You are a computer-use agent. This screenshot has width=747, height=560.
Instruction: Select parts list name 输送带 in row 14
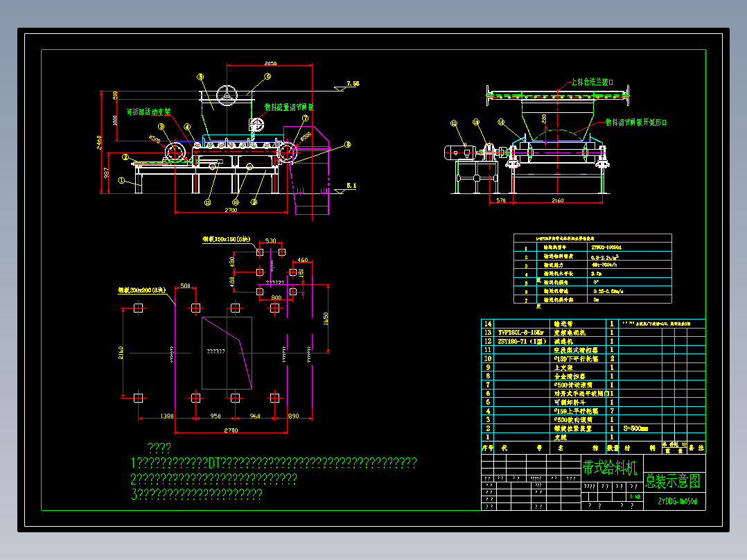pos(563,324)
